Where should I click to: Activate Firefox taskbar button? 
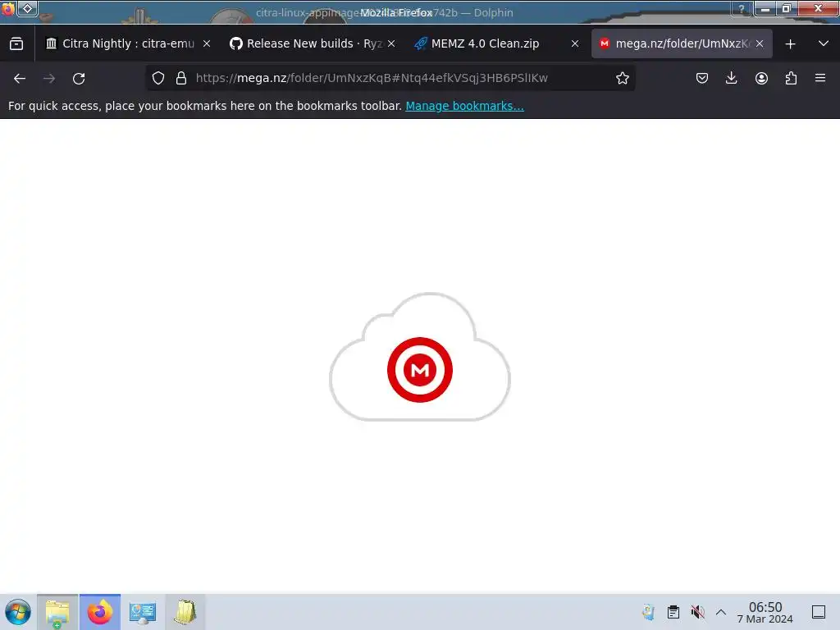click(100, 612)
